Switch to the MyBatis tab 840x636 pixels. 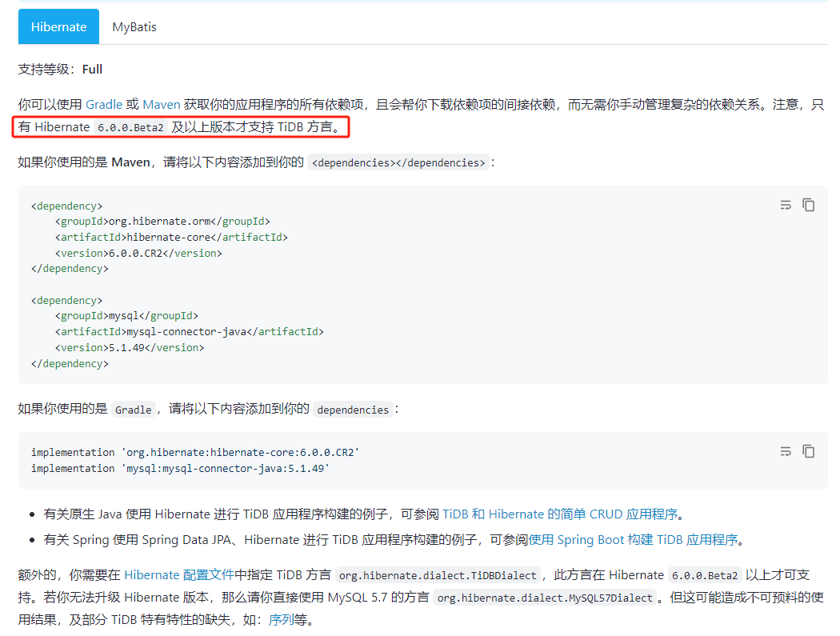(134, 26)
